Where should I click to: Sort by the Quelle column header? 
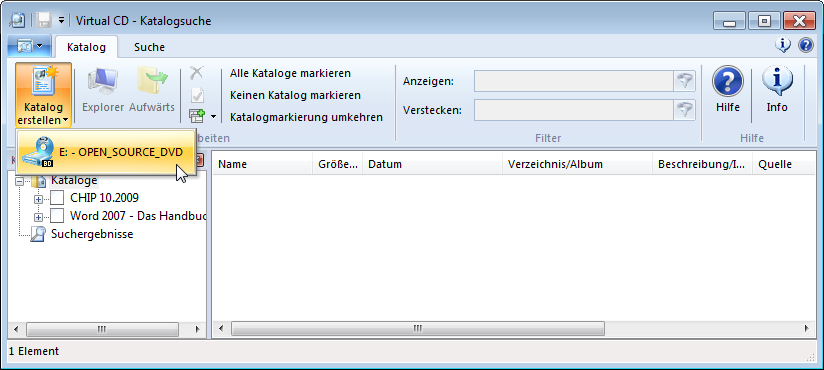[784, 164]
